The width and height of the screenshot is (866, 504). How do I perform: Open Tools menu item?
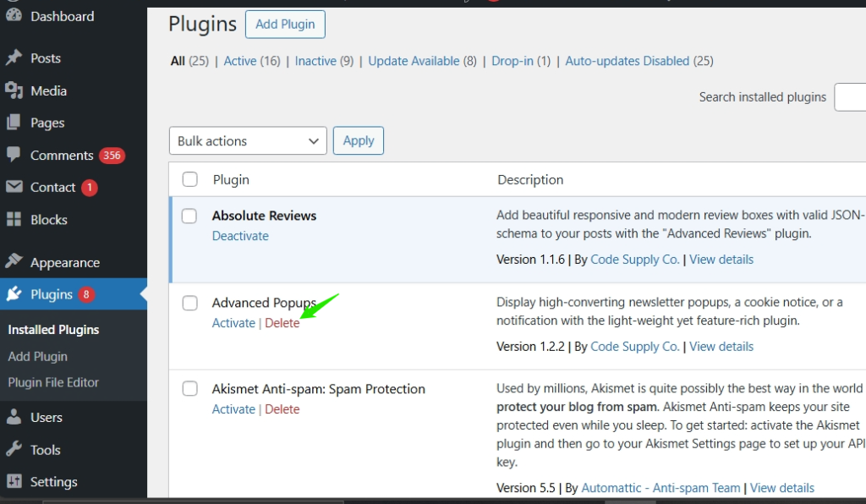click(x=46, y=450)
